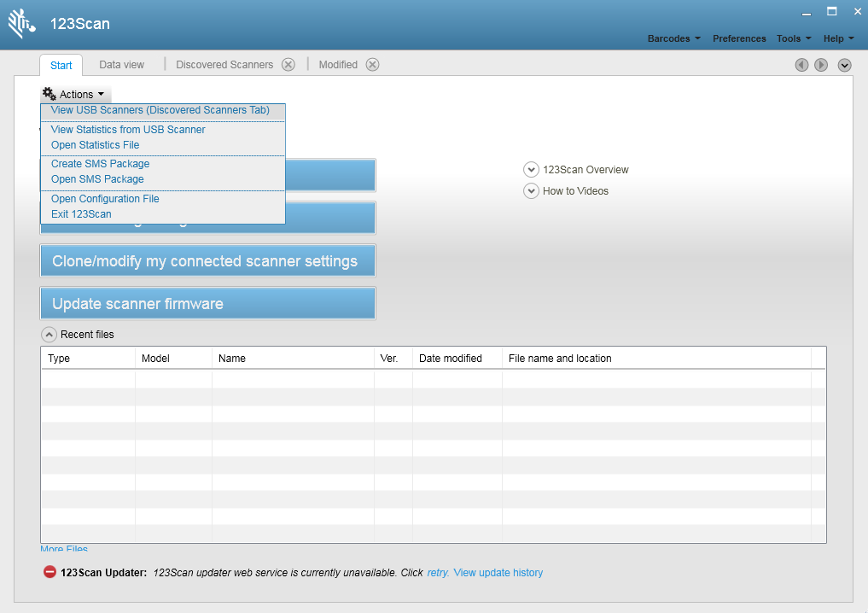This screenshot has height=613, width=868.
Task: Open Preferences from the top bar
Action: pyautogui.click(x=739, y=38)
